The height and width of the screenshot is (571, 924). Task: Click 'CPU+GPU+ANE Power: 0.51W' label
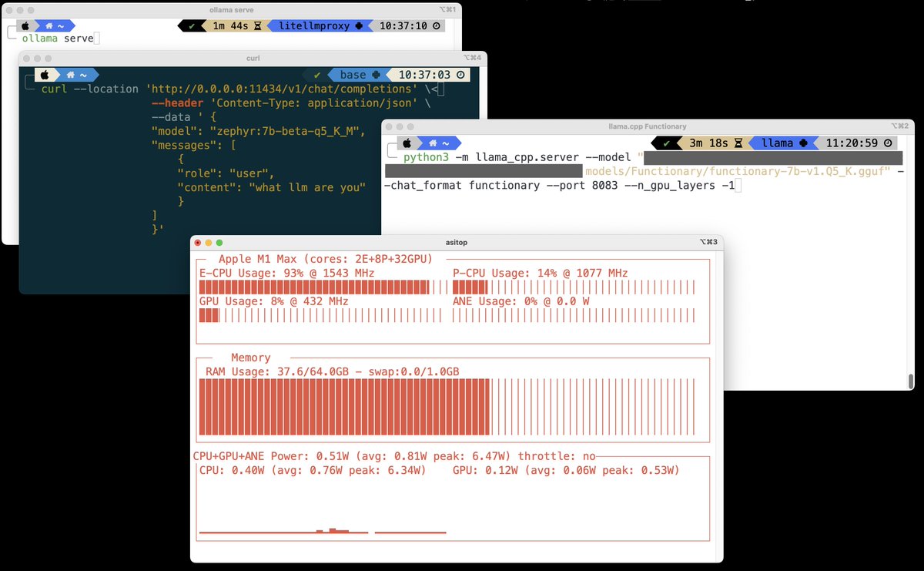click(270, 456)
